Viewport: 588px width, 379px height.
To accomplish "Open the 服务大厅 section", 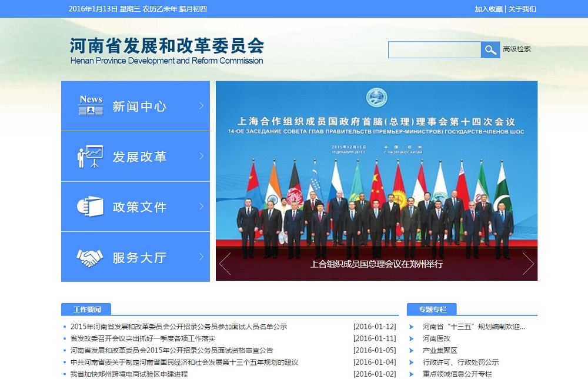I will (135, 257).
